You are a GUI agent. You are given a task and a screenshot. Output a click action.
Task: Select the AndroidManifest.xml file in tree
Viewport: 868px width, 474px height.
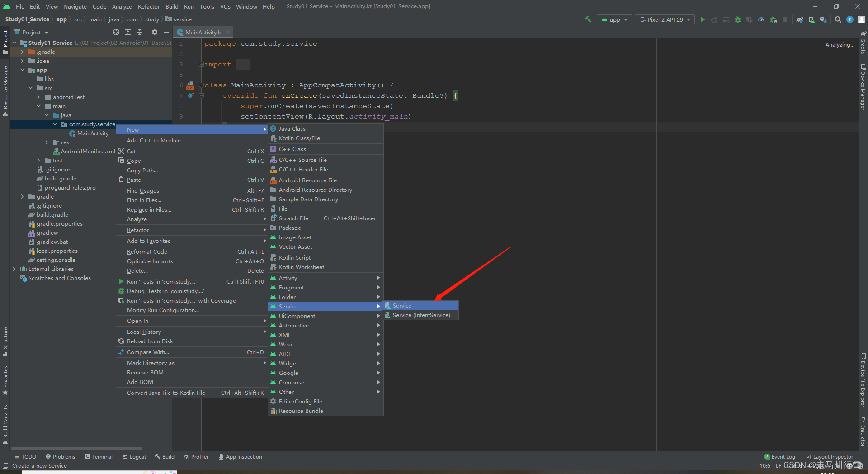coord(88,151)
